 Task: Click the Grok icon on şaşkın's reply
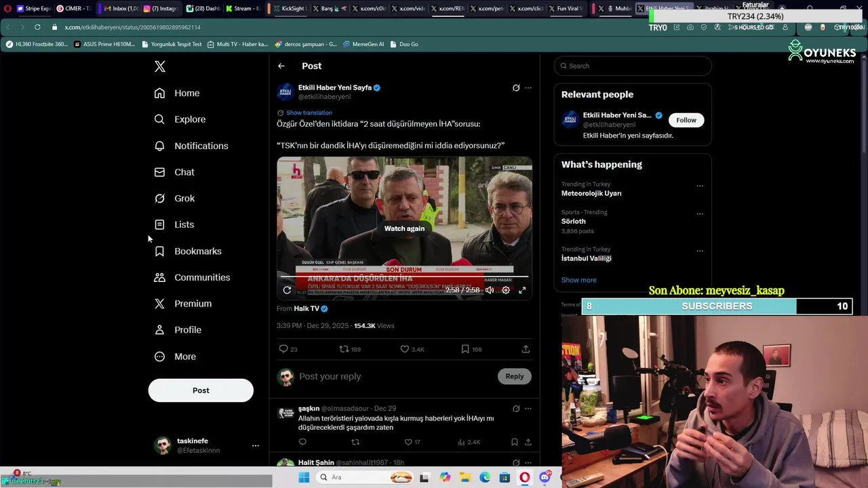[516, 409]
